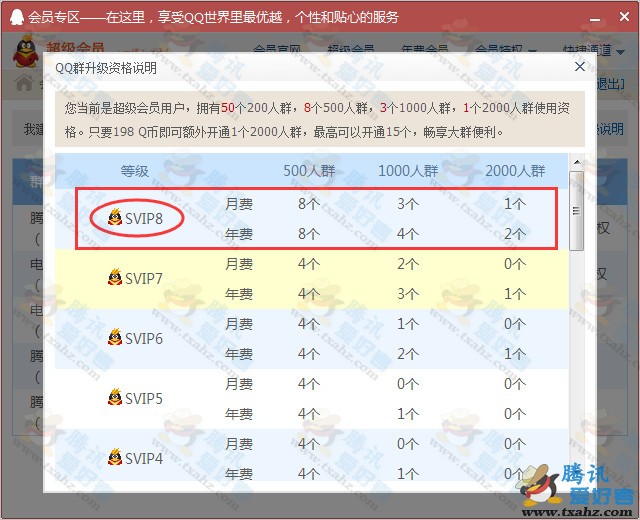Click SVIP5 月费 1000人群 value 0个
The height and width of the screenshot is (520, 640).
point(408,384)
